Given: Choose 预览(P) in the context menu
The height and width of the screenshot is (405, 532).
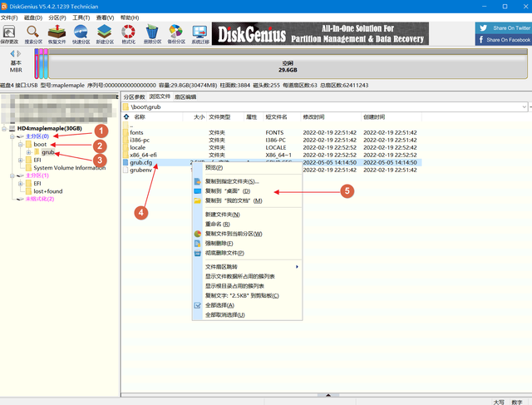Looking at the screenshot, I should pos(247,168).
